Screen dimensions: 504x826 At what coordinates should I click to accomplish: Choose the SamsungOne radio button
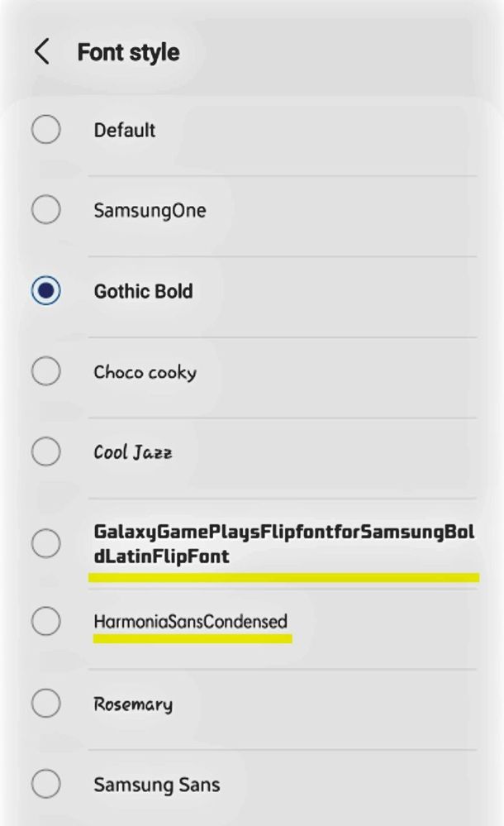tap(45, 210)
